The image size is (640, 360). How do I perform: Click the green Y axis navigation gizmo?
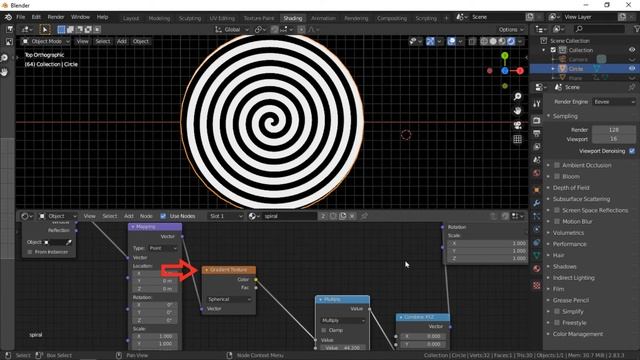pyautogui.click(x=505, y=56)
